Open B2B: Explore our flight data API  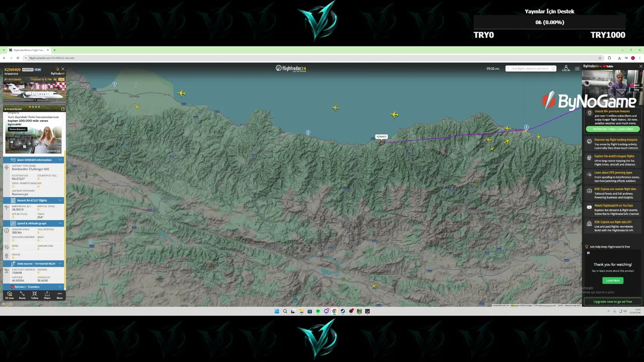click(x=613, y=222)
